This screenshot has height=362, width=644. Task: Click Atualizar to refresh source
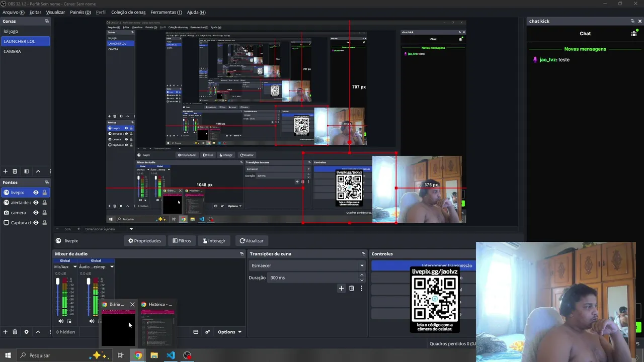pos(252,241)
